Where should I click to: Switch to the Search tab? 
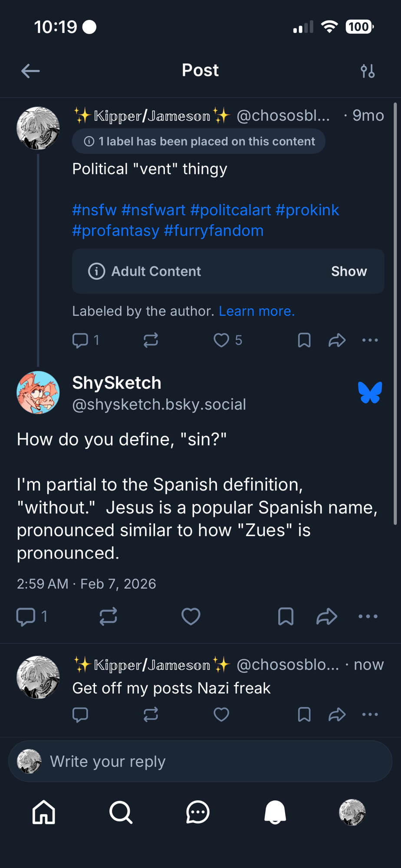[121, 812]
